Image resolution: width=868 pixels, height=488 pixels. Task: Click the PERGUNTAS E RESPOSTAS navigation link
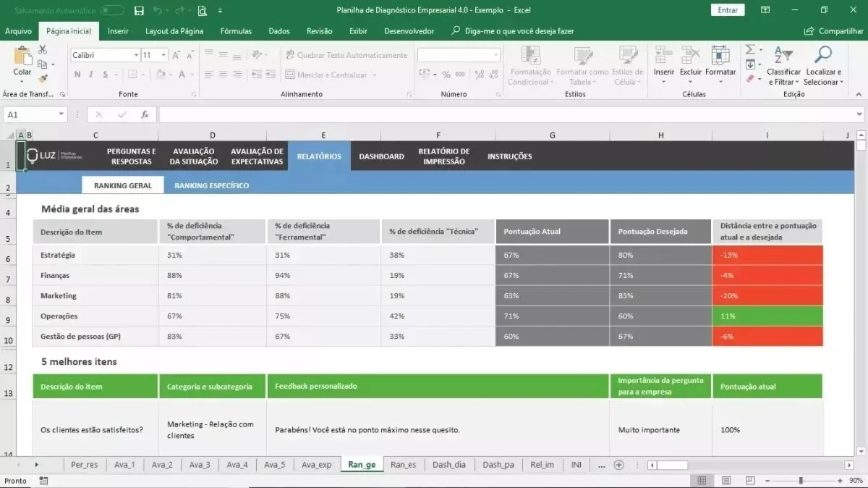pos(131,156)
